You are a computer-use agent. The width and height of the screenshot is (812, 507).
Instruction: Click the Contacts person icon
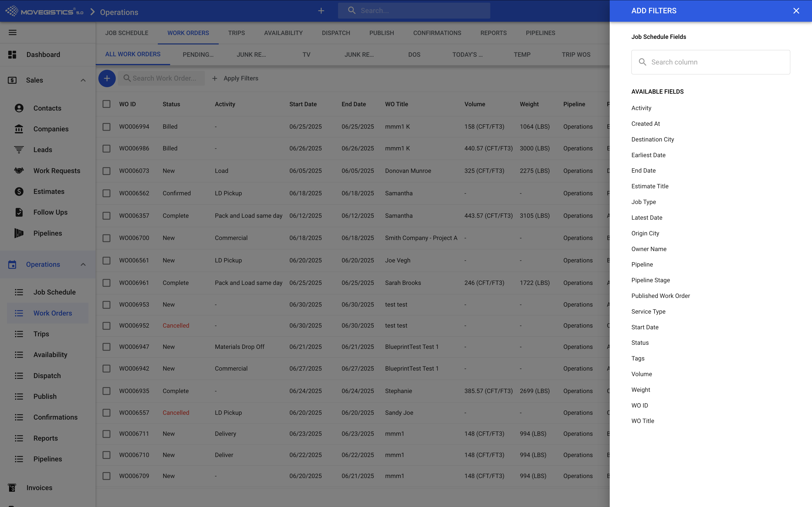[x=19, y=108]
